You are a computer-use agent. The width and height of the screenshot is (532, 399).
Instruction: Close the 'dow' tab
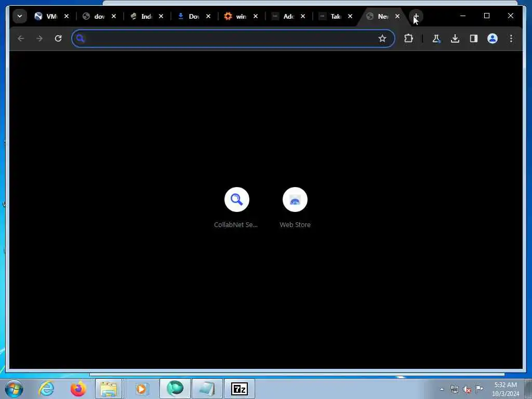click(x=114, y=16)
